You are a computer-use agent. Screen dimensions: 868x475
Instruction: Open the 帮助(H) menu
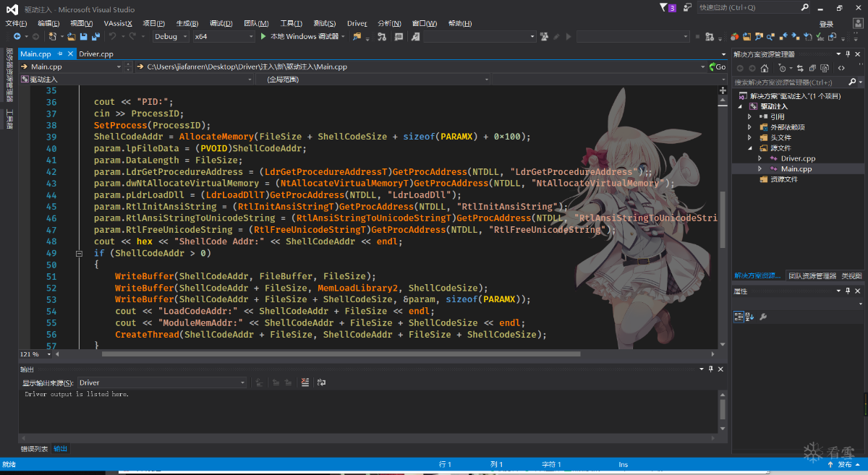coord(460,23)
